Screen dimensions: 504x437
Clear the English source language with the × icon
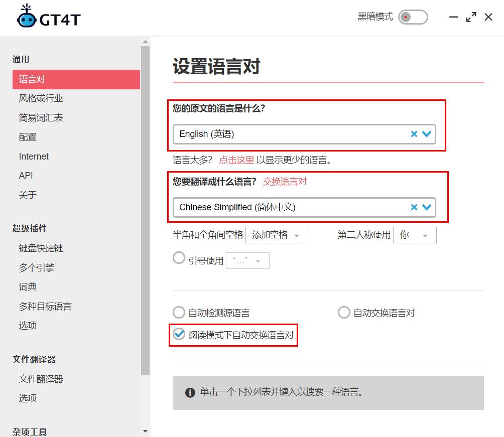pos(414,135)
